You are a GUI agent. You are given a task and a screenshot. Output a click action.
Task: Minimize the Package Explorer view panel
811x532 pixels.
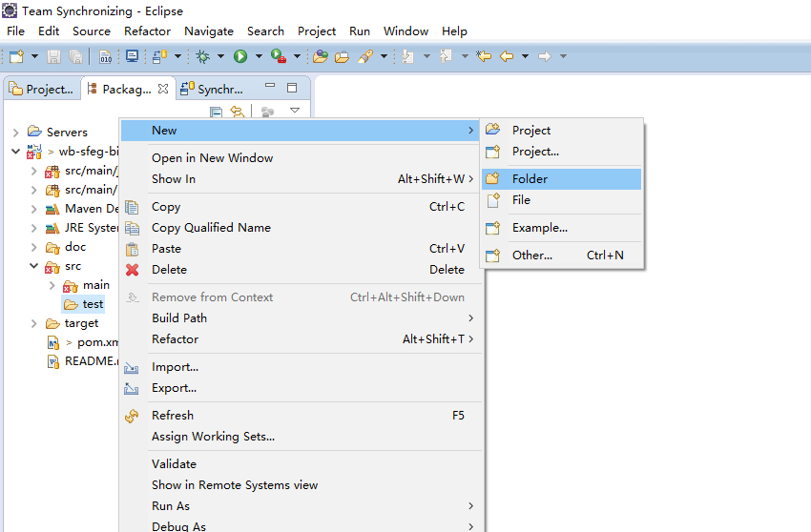pyautogui.click(x=270, y=85)
